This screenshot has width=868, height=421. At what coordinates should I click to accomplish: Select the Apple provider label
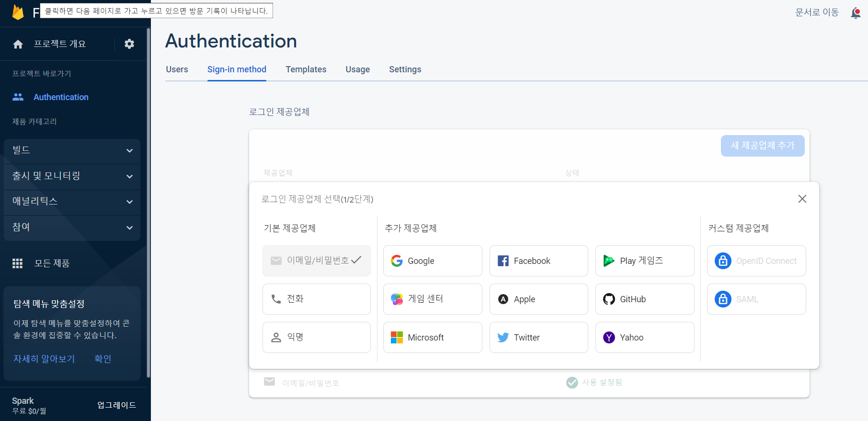tap(525, 299)
